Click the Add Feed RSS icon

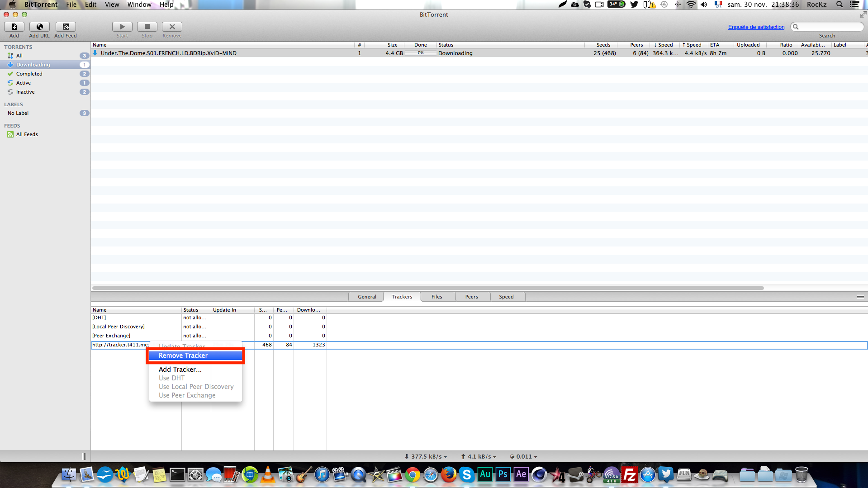(x=66, y=27)
